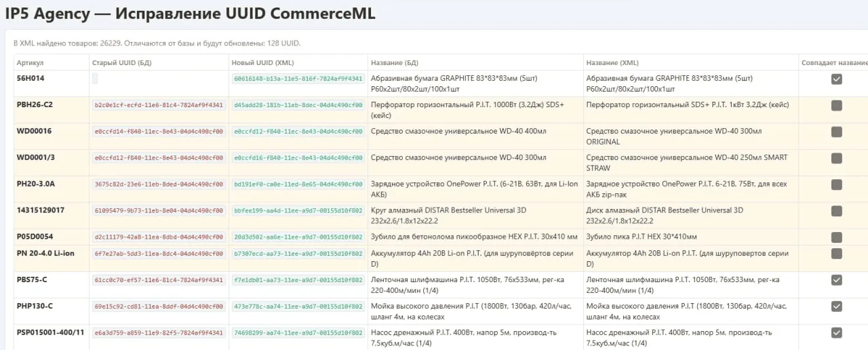
Task: Click new UUID 74698299-aa74 for PSP015001-400/11
Action: click(x=298, y=333)
